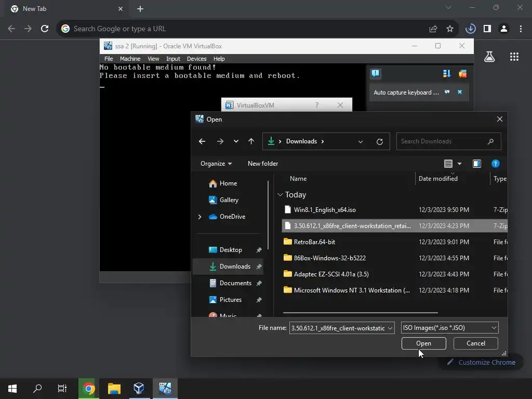Image resolution: width=532 pixels, height=399 pixels.
Task: Toggle the preview pane icon
Action: coord(477,164)
